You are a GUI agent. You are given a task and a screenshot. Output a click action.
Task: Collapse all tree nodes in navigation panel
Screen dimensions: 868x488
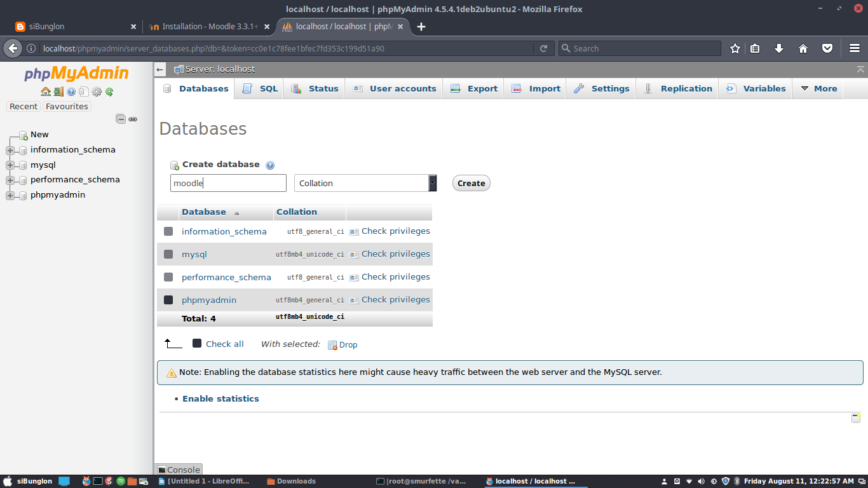[121, 119]
